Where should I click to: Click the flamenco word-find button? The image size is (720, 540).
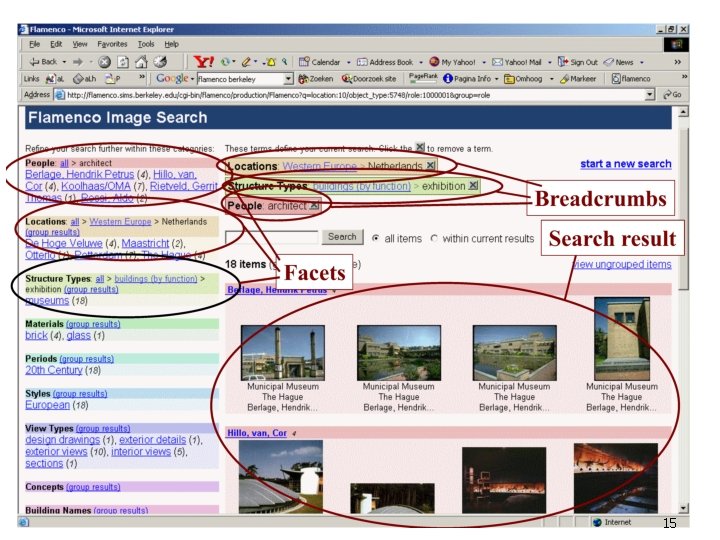[x=631, y=79]
